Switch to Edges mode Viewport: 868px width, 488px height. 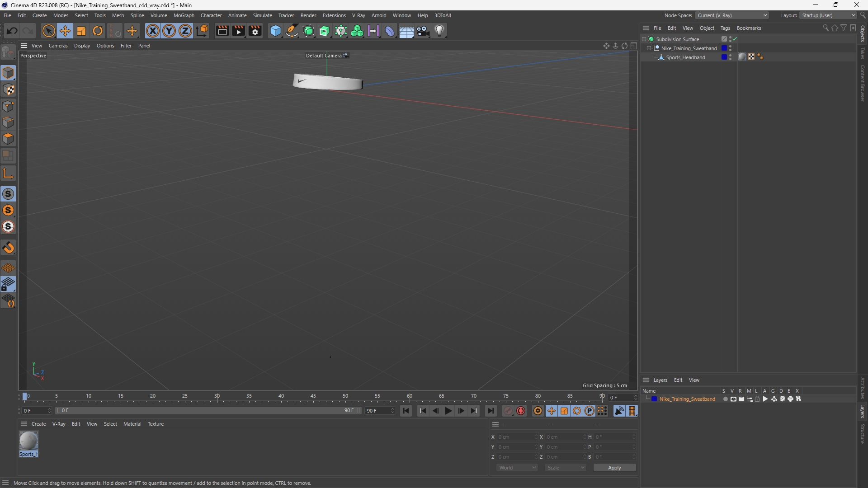point(8,122)
